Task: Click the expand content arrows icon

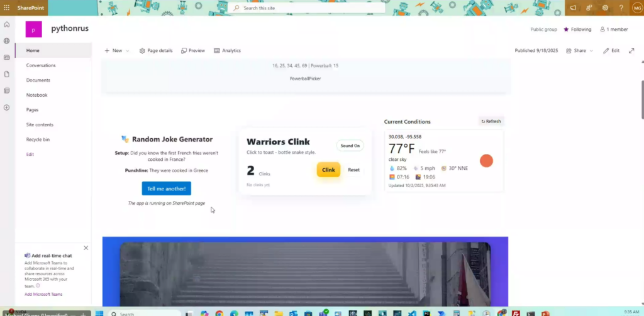Action: coord(631,50)
